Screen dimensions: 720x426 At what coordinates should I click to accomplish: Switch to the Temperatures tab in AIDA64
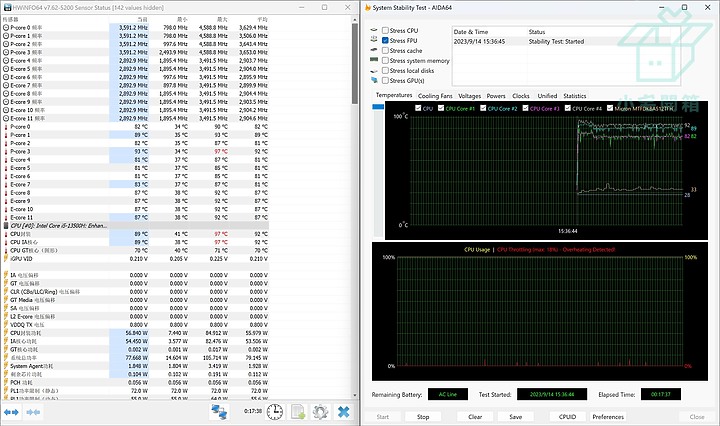pos(394,95)
